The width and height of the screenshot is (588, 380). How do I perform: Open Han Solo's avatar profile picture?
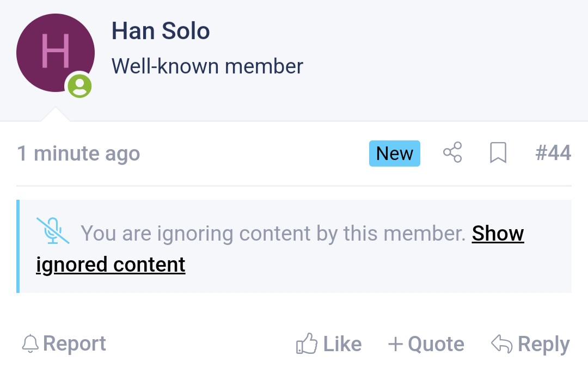(x=56, y=52)
